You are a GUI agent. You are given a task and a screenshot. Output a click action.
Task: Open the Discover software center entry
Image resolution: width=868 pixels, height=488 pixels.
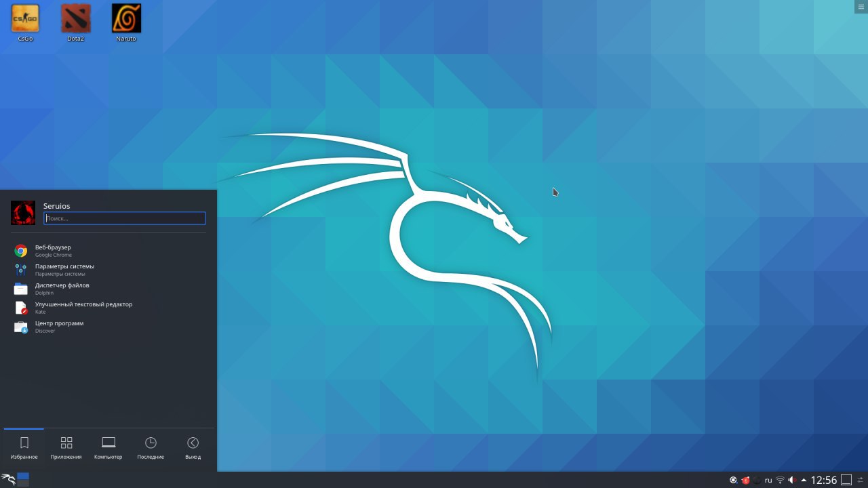pos(108,327)
